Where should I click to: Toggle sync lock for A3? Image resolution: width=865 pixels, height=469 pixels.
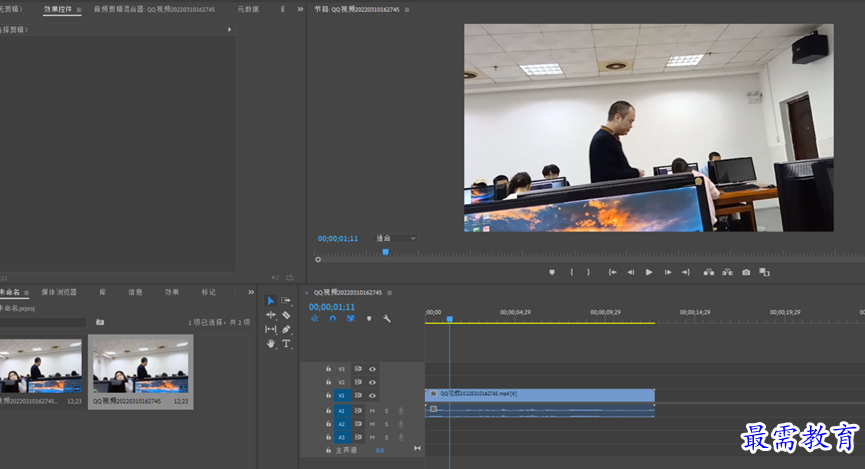358,438
